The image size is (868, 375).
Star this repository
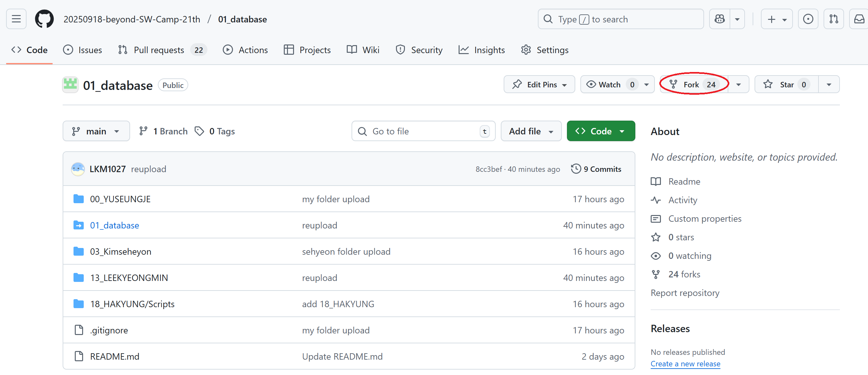(x=786, y=84)
